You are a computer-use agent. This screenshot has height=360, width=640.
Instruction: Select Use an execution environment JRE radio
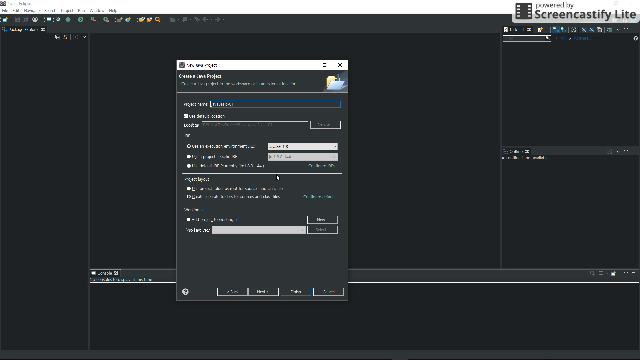point(189,146)
